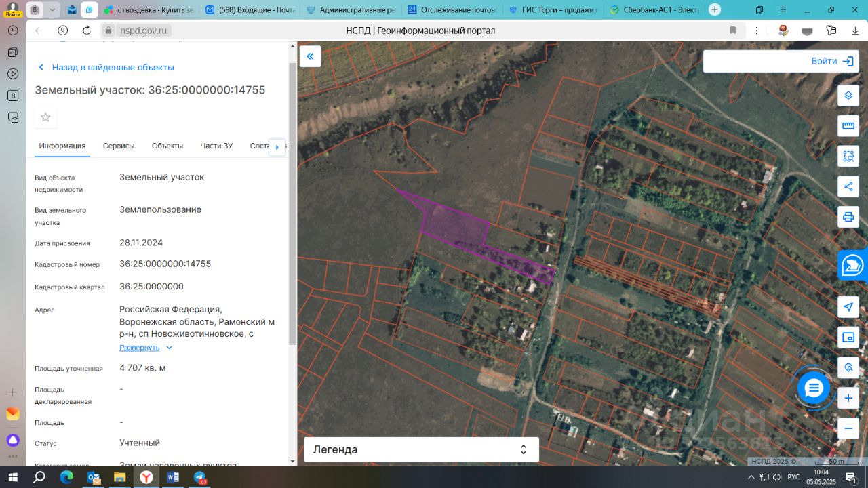Open Telegram from taskbar
Screen dimensions: 868x488
(199, 477)
